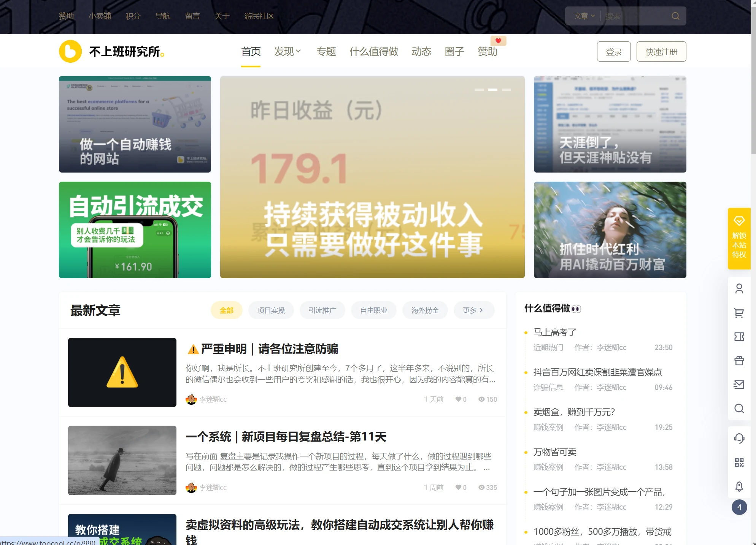
Task: Go to 赞助 with heart badge in main nav
Action: point(488,51)
